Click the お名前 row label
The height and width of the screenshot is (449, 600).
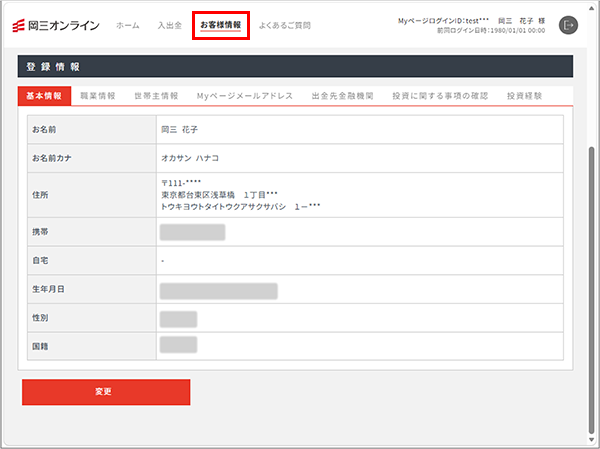pyautogui.click(x=44, y=130)
